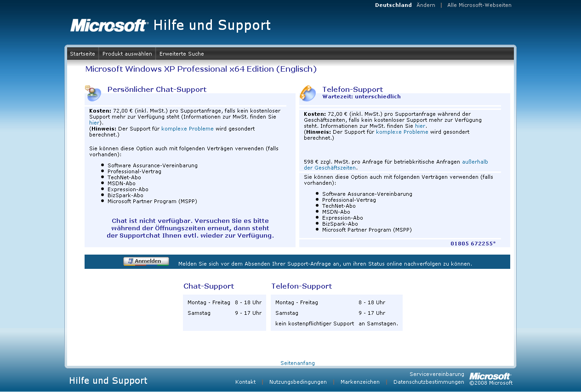Click 'Software Assurance-Vereinbarung' in chat support list
This screenshot has width=581, height=392.
click(153, 165)
